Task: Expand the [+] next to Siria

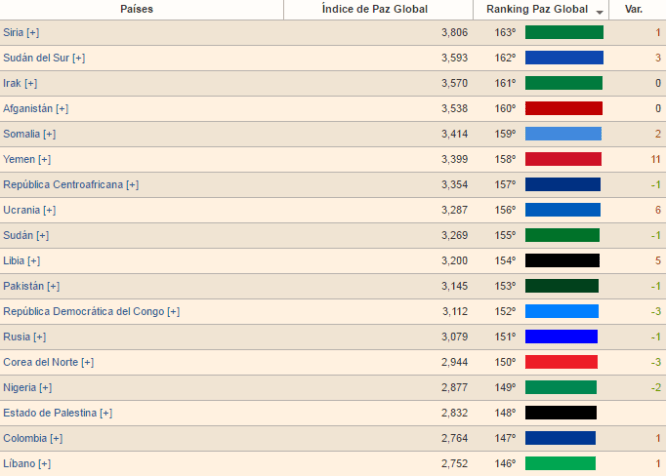Action: coord(33,33)
